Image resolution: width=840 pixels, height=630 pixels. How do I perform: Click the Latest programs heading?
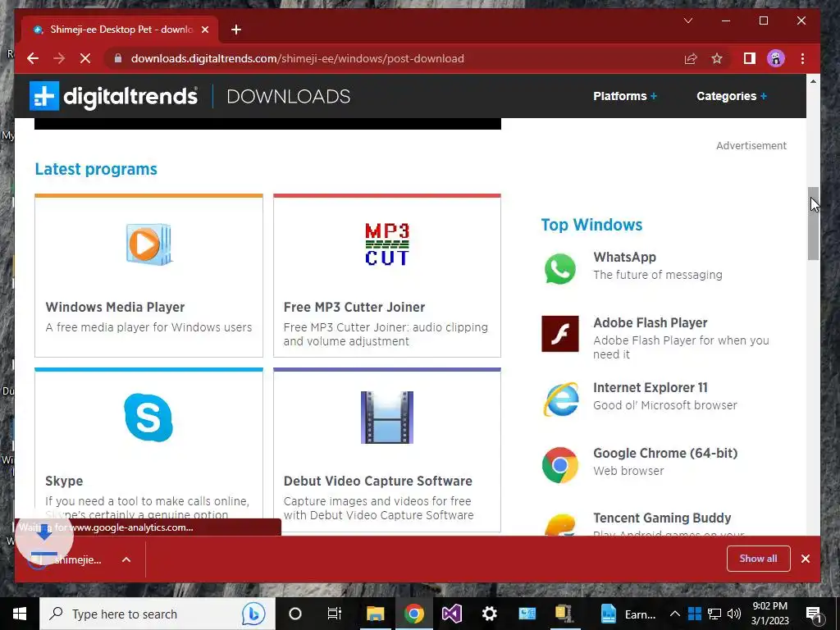pyautogui.click(x=96, y=169)
